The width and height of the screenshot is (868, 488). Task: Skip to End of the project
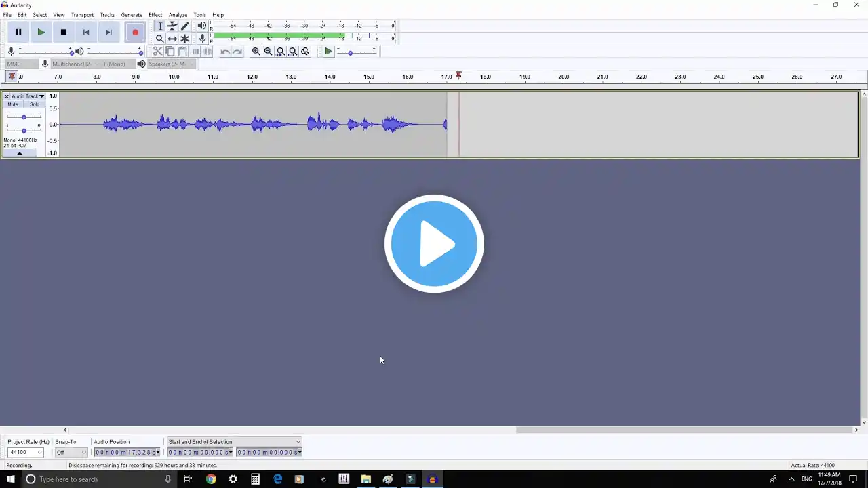click(108, 32)
